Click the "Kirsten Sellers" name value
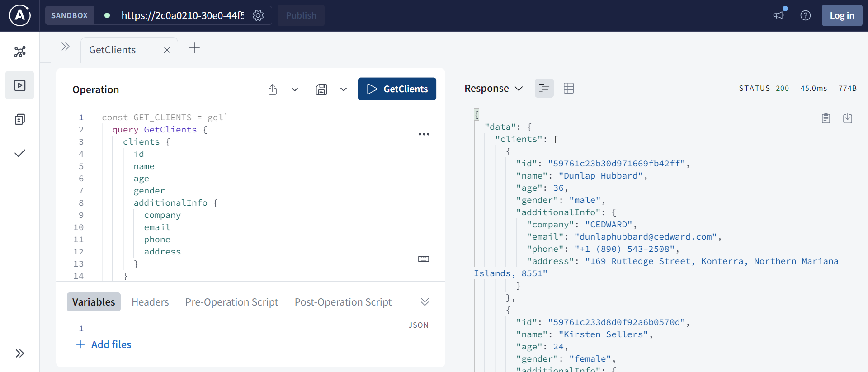Image resolution: width=868 pixels, height=372 pixels. coord(603,334)
